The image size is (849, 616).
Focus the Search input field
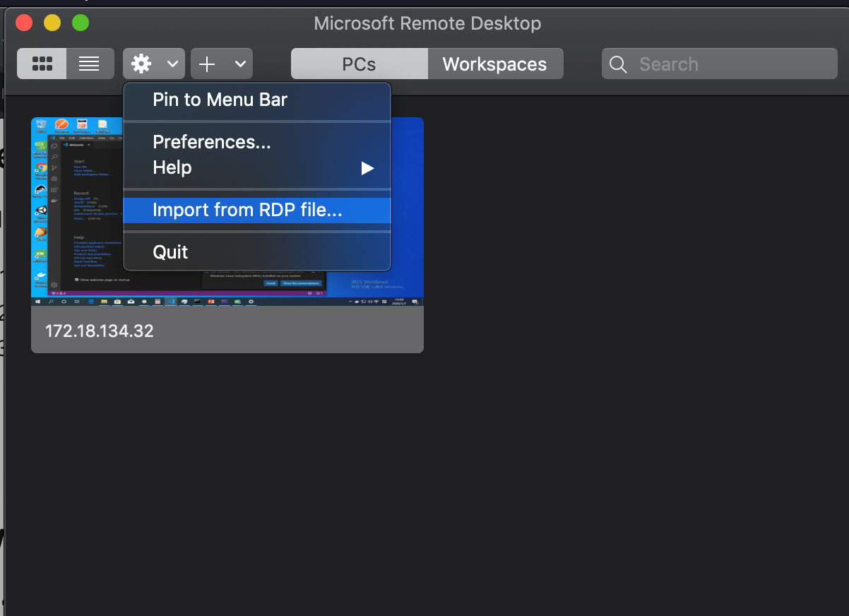point(728,64)
